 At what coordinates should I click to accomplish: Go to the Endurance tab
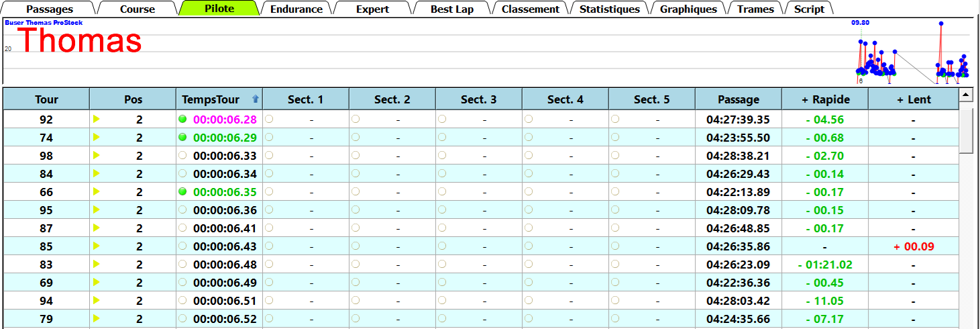(x=296, y=9)
